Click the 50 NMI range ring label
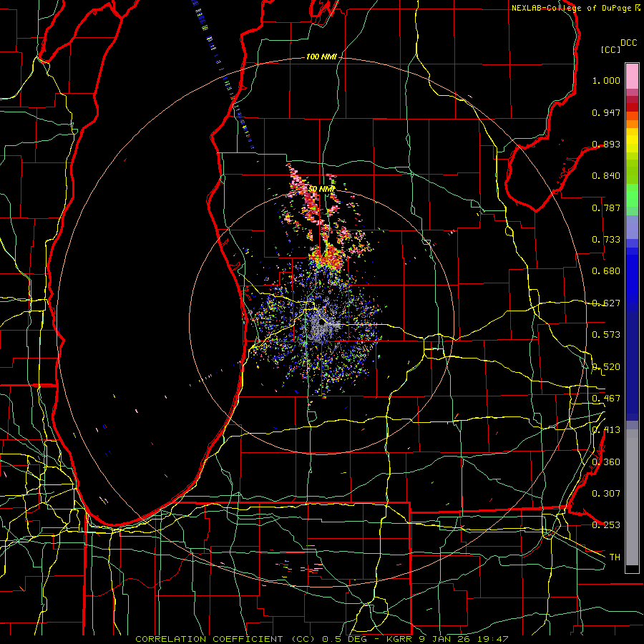 pos(321,189)
